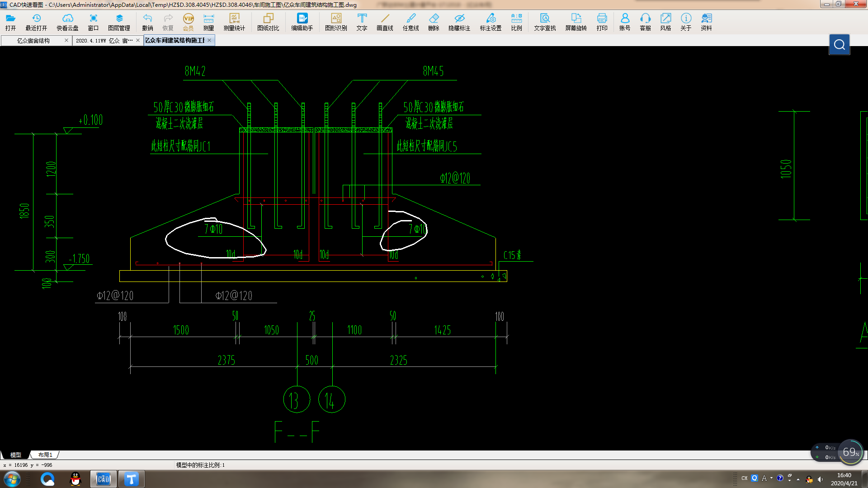Image resolution: width=868 pixels, height=488 pixels.
Task: Close the 亿众车间建筑结构施工 tab
Action: [209, 40]
